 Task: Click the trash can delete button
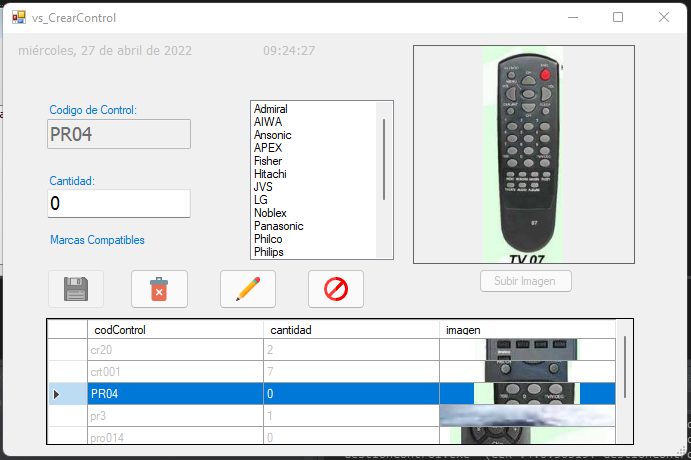pyautogui.click(x=159, y=289)
